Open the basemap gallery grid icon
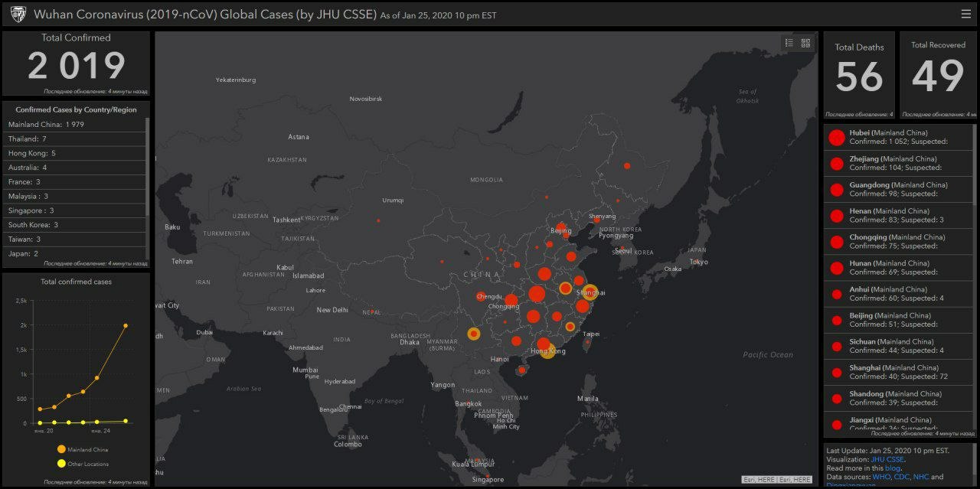Screen dimensions: 980x489 point(805,43)
